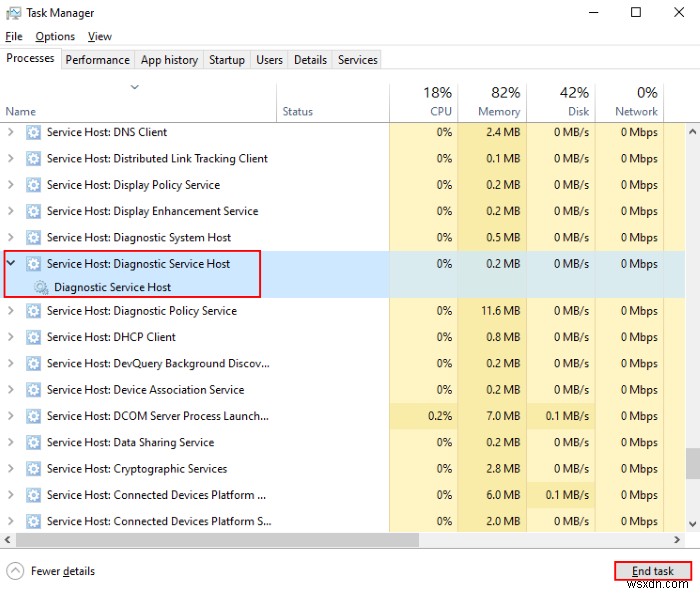This screenshot has width=700, height=594.
Task: Sort processes by CPU column
Action: coord(423,103)
